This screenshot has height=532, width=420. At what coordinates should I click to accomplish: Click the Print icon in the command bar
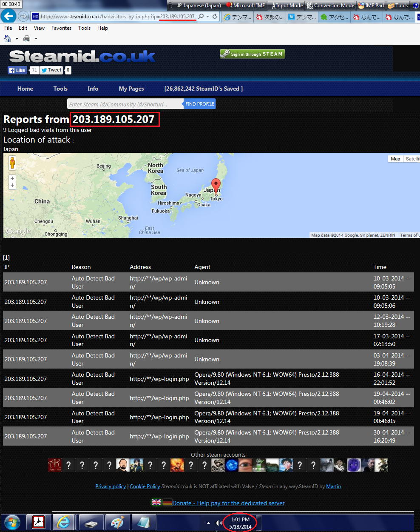pos(27,39)
